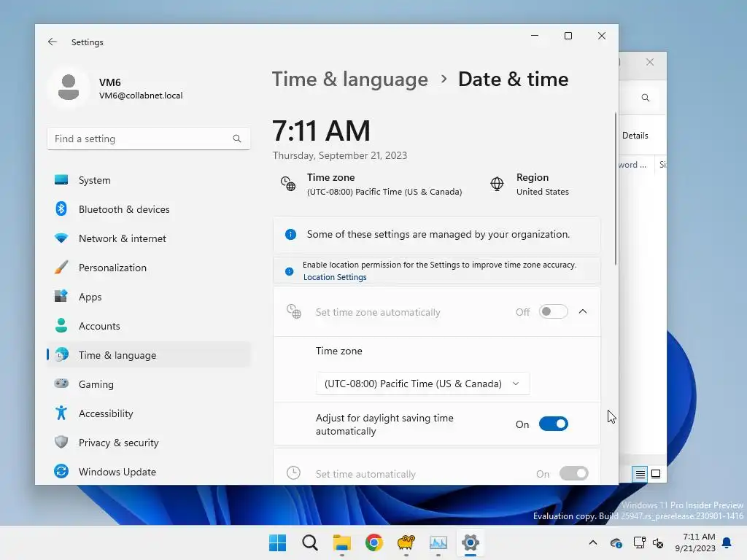Screen dimensions: 747x560
Task: Click the Accounts person icon in sidebar
Action: point(61,325)
